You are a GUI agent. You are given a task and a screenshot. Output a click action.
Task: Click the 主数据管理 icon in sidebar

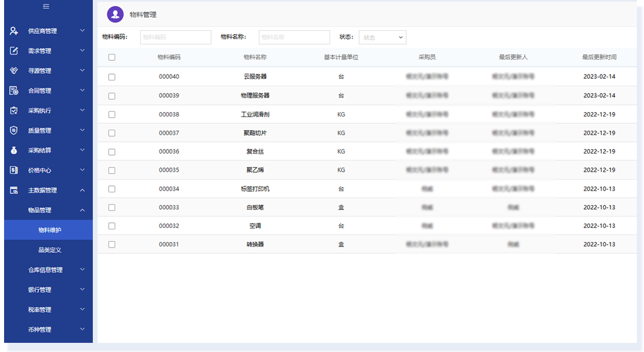(x=14, y=190)
